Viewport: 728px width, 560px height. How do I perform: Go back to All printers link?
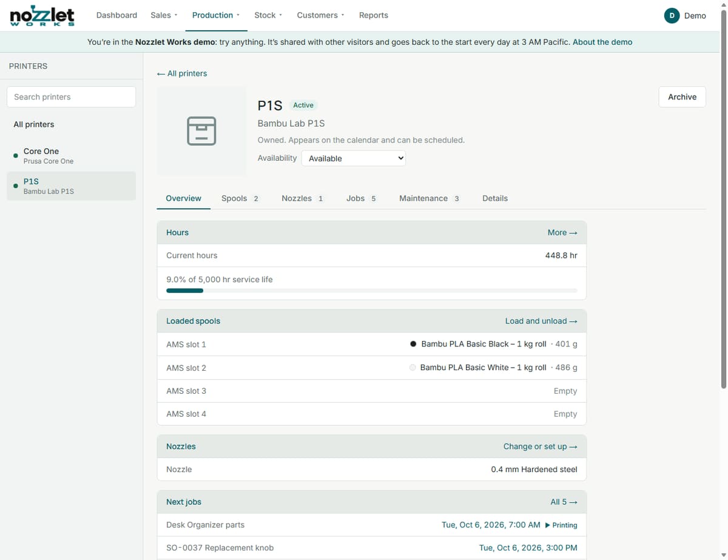coord(182,73)
